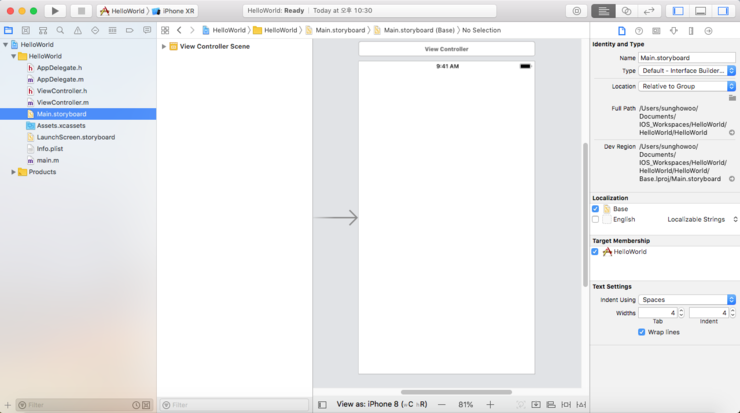This screenshot has width=740, height=413.
Task: Expand the Products folder
Action: (x=13, y=172)
